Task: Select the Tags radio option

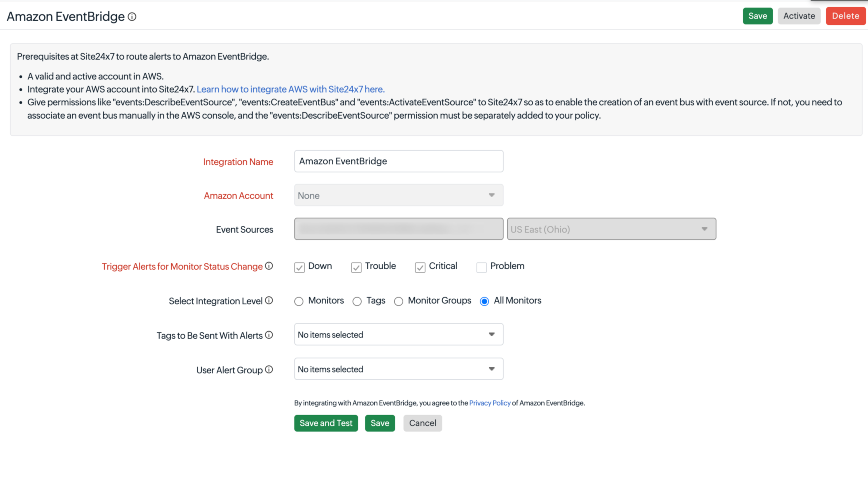Action: pyautogui.click(x=357, y=301)
